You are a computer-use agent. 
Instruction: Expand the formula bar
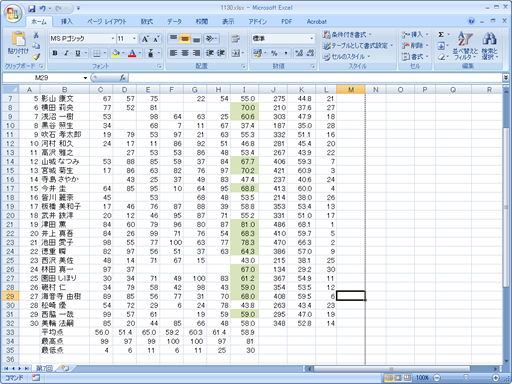[x=506, y=78]
